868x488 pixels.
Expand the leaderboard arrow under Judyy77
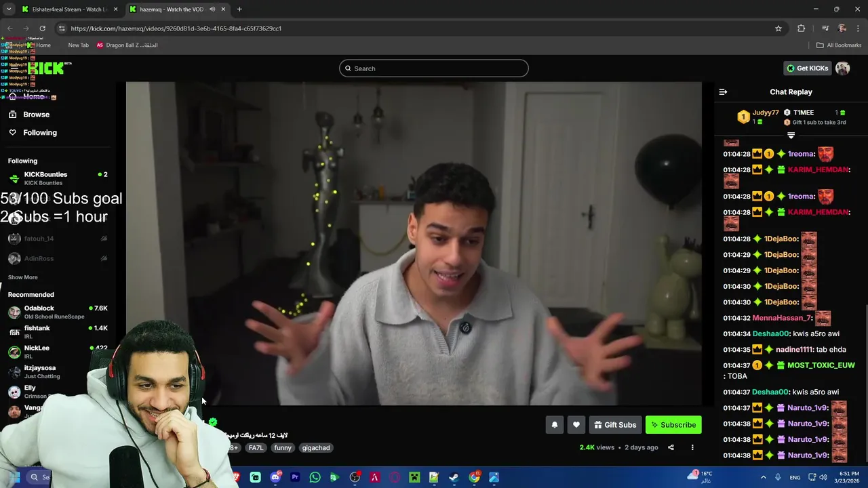click(x=791, y=136)
